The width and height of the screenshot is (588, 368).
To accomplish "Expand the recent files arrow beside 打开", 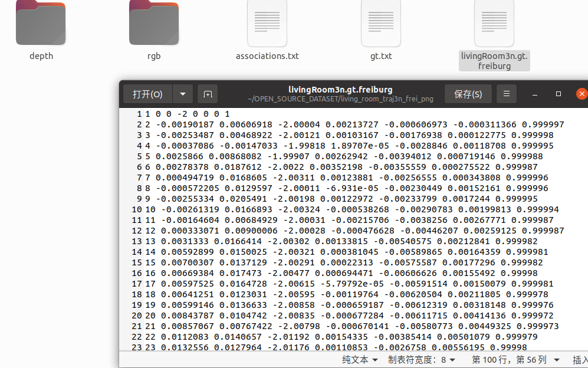I will click(x=183, y=94).
